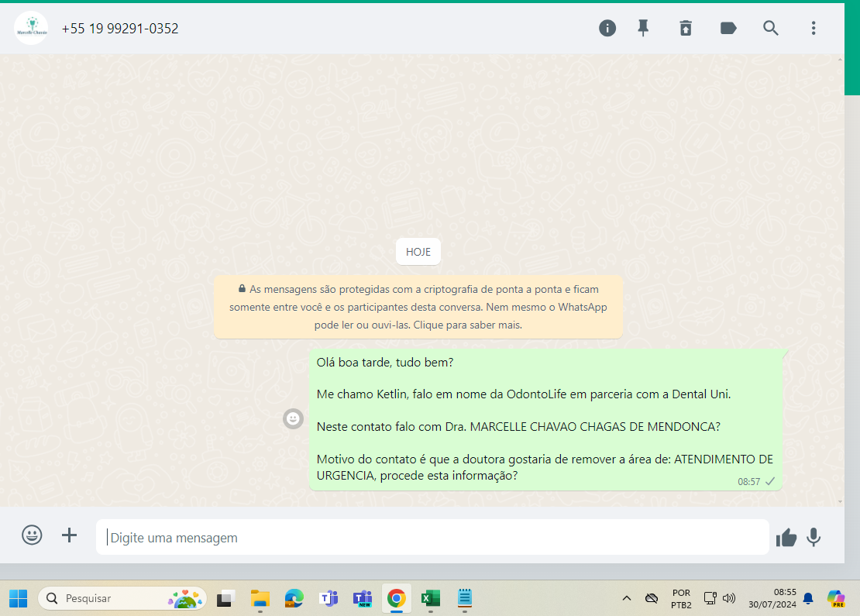Open Excel from the taskbar

[x=431, y=598]
